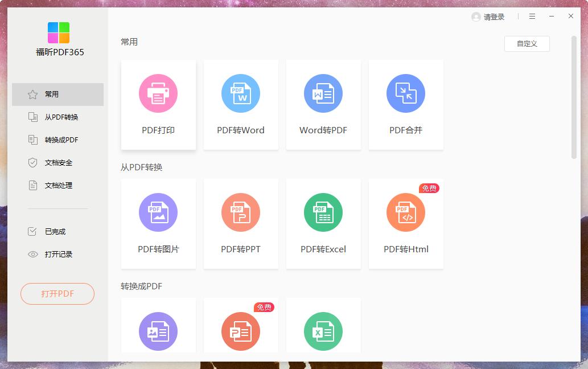Start the PDF合并 merge tool

pyautogui.click(x=406, y=105)
